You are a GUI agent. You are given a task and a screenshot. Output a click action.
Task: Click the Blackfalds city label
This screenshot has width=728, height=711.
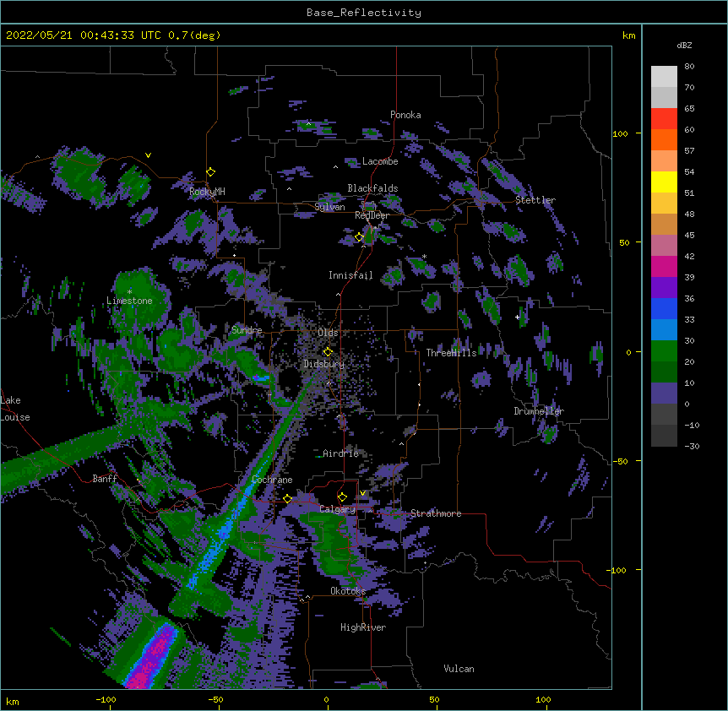tap(372, 188)
